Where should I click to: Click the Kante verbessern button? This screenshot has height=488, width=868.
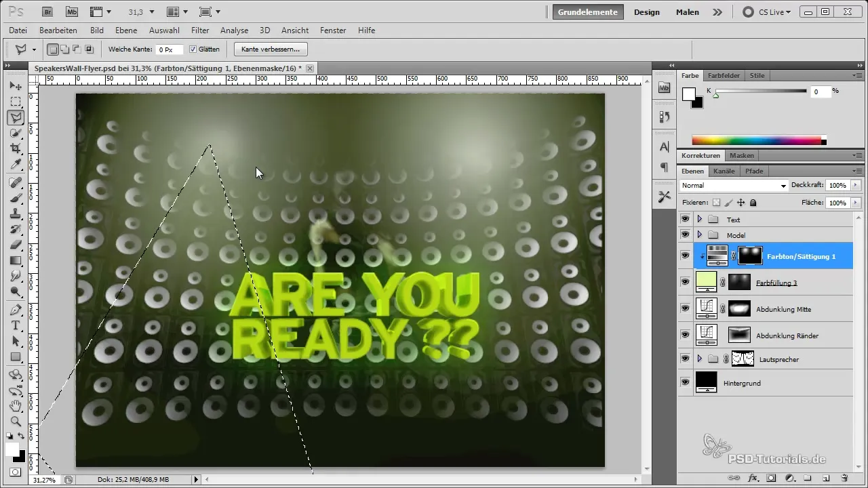pyautogui.click(x=271, y=49)
